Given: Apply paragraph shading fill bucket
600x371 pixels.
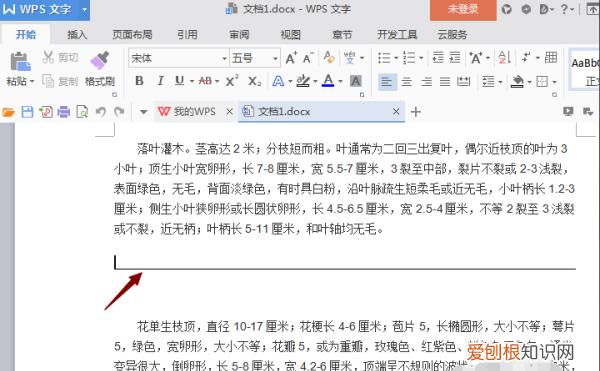Looking at the screenshot, I should click(x=517, y=81).
